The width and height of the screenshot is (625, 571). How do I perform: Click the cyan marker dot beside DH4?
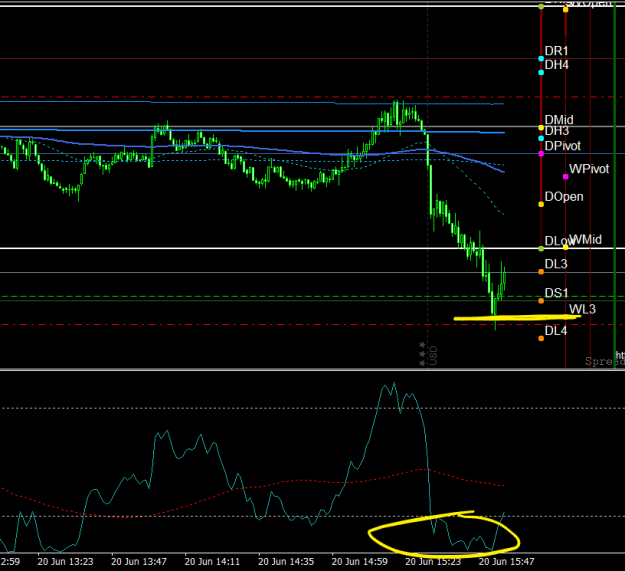coord(541,73)
